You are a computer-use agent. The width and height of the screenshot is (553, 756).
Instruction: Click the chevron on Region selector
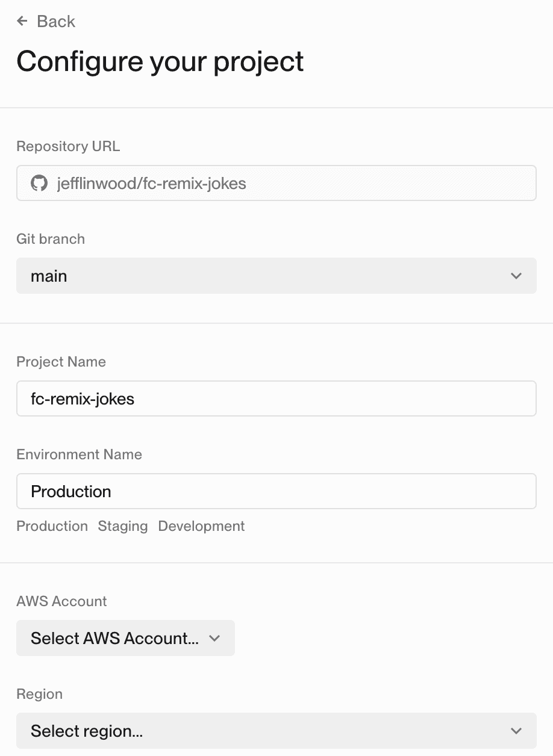516,731
